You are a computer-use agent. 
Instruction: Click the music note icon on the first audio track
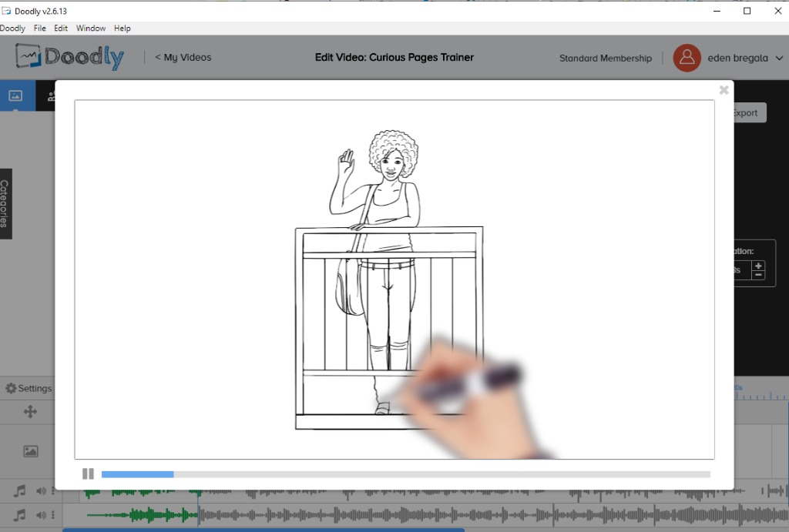point(18,490)
